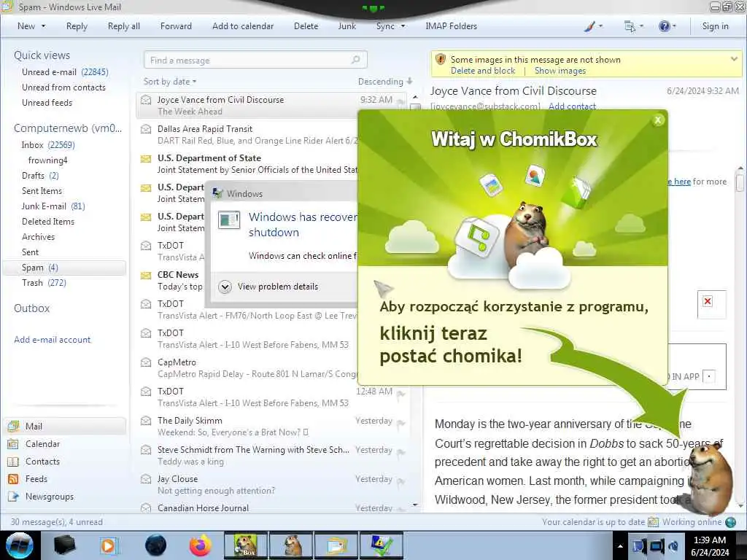Open the ChomikBox taskbar button
The width and height of the screenshot is (747, 560).
(245, 545)
